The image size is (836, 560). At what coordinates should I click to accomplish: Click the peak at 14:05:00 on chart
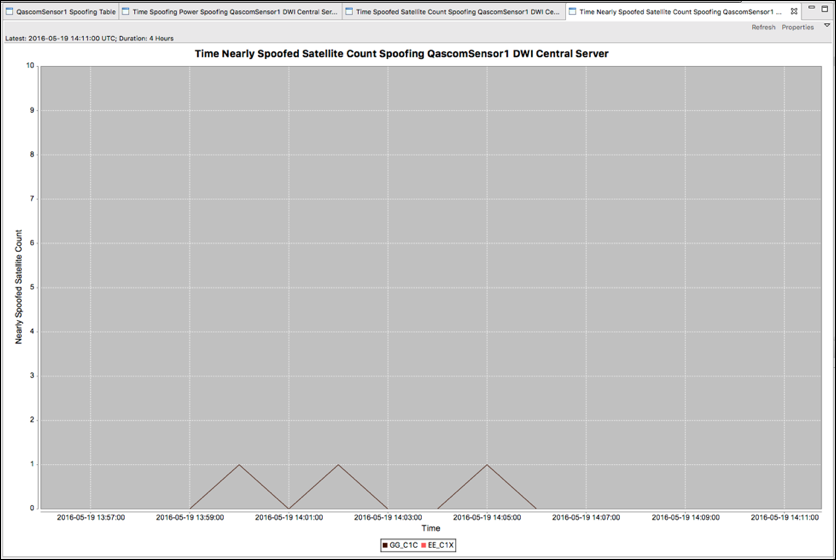click(487, 465)
